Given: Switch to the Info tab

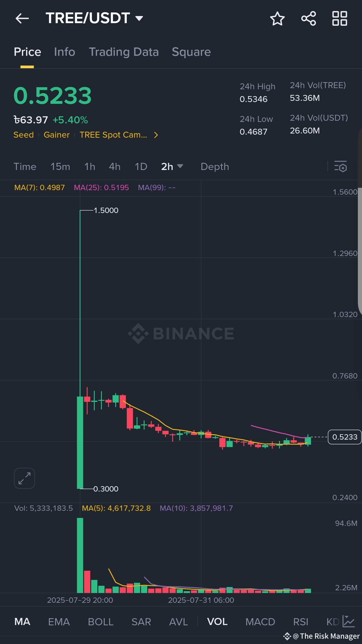Looking at the screenshot, I should coord(64,52).
